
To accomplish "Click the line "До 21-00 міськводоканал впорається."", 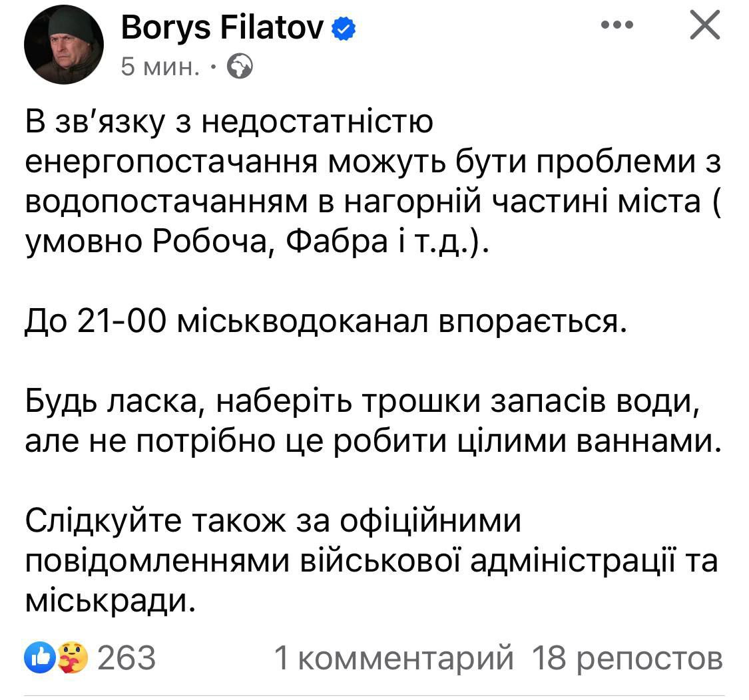I will coord(326,322).
